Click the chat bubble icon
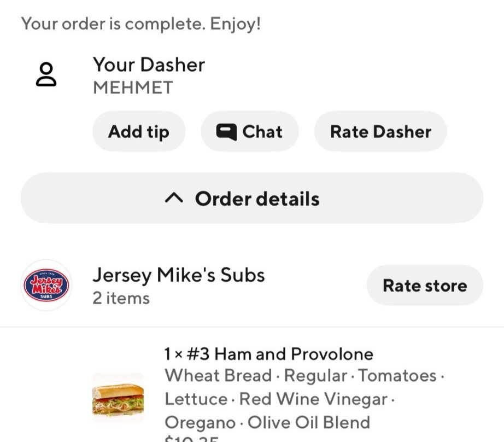Screen dimensions: 504x442 point(226,132)
